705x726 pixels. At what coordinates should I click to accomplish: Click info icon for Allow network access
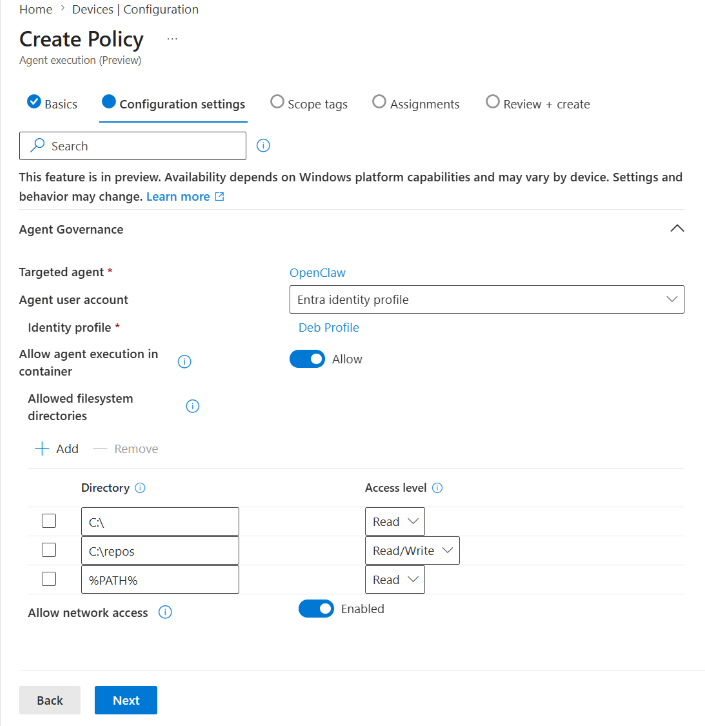click(165, 613)
